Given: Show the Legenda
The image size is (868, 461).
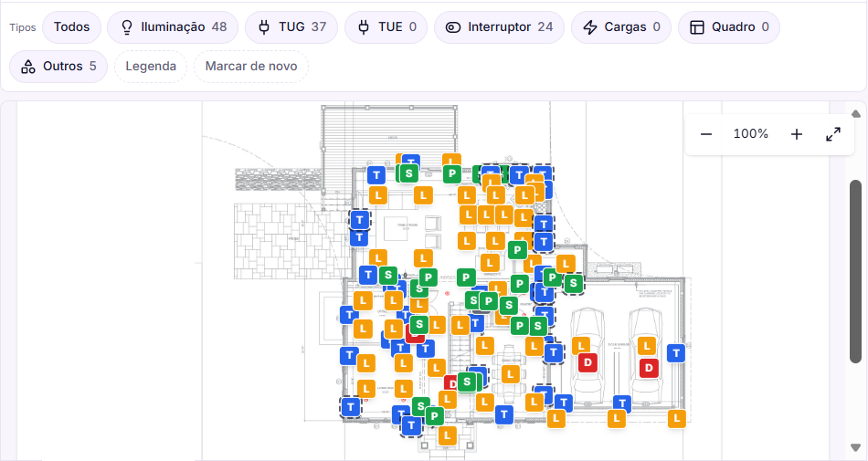Looking at the screenshot, I should coord(151,67).
